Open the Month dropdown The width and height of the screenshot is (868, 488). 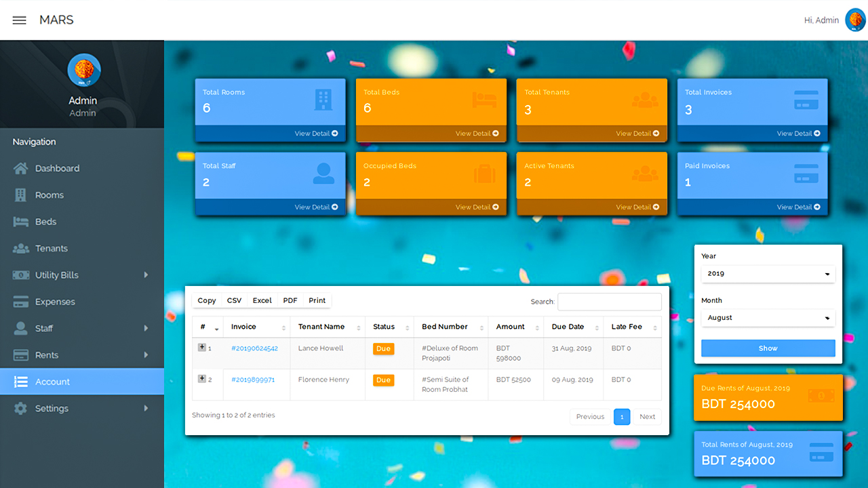[x=768, y=318]
